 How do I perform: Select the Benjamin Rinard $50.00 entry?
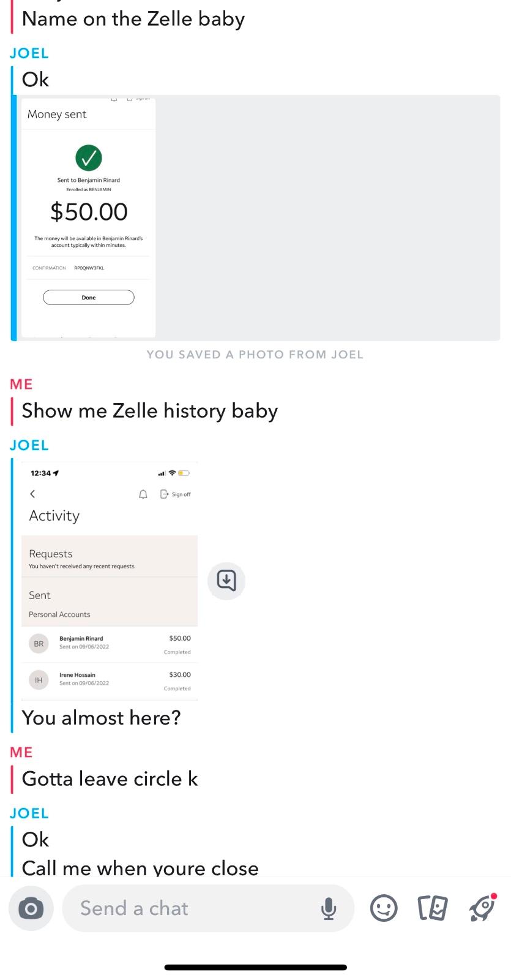coord(110,644)
